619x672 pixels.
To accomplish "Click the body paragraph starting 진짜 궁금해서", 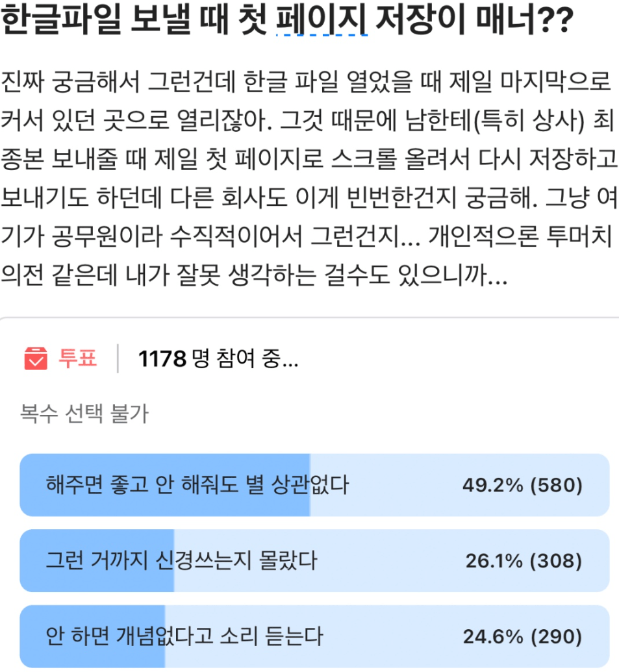I will pos(309,178).
